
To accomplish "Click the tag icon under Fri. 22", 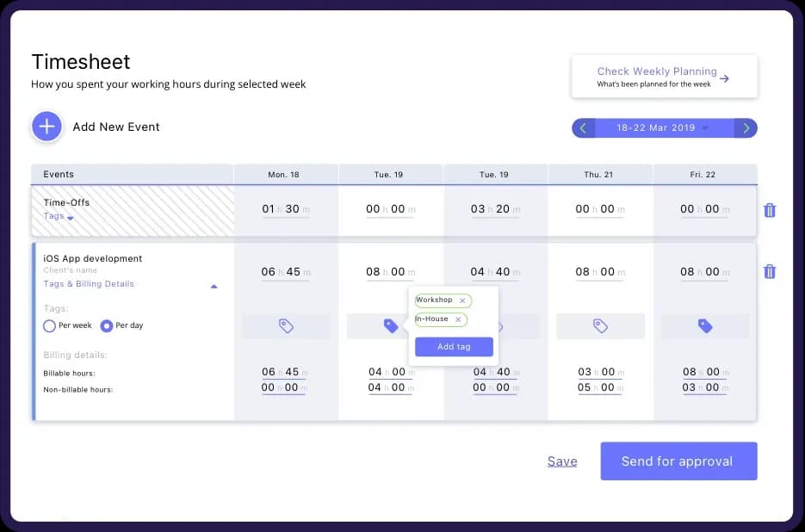I will coord(705,326).
